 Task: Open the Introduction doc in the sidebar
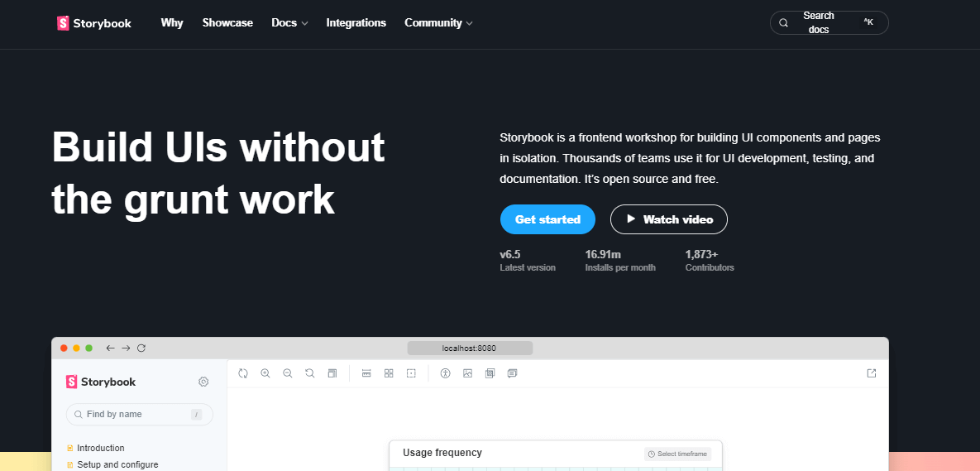coord(96,448)
